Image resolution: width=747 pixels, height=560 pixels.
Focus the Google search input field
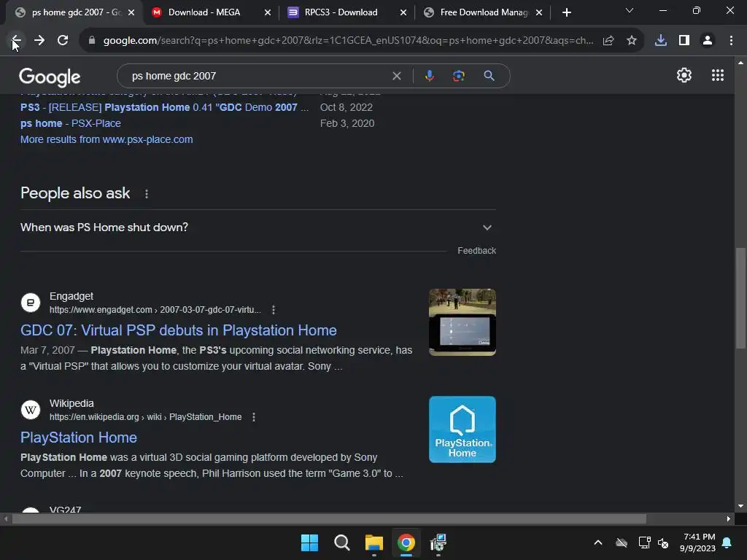(258, 76)
